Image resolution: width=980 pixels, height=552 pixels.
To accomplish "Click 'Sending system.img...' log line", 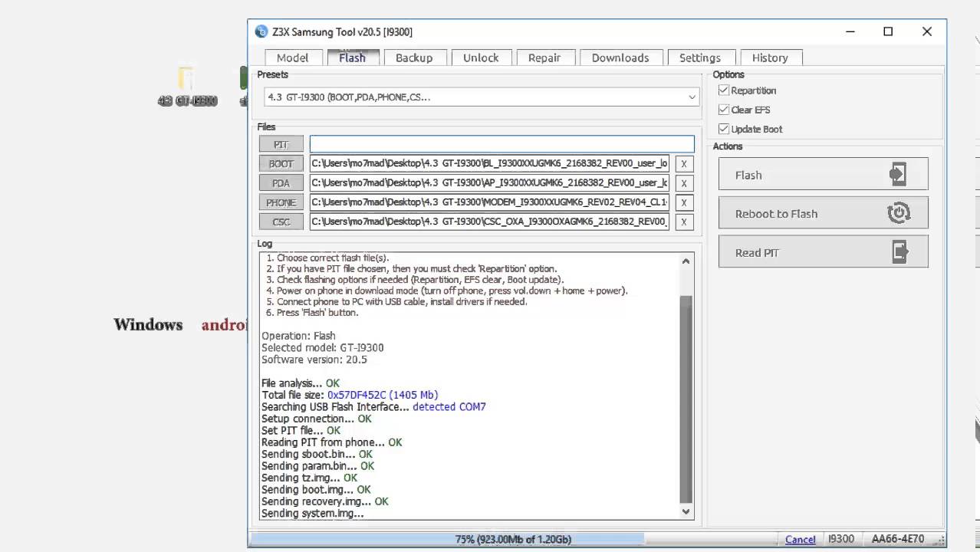I will [x=313, y=513].
